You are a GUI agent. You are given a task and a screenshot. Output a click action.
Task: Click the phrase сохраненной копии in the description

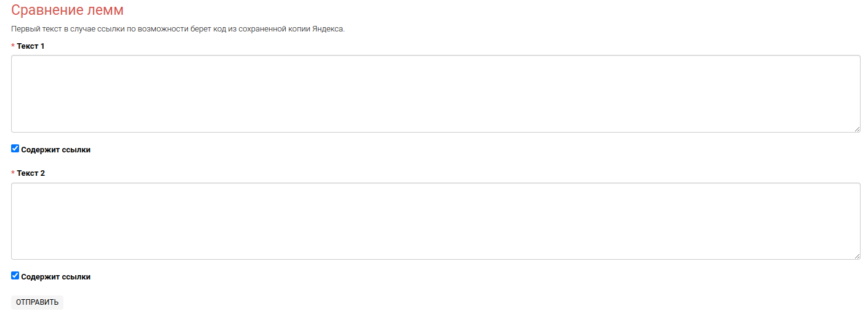(x=274, y=29)
